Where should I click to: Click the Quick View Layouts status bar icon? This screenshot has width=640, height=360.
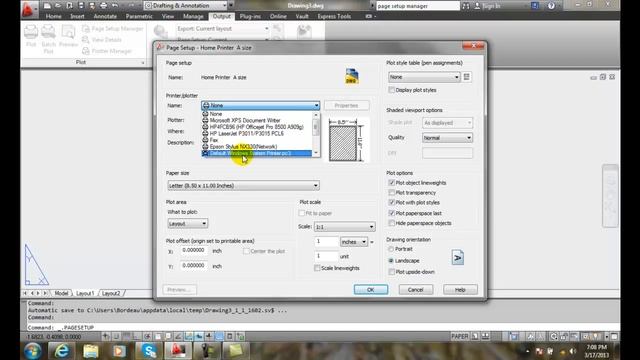[x=475, y=336]
